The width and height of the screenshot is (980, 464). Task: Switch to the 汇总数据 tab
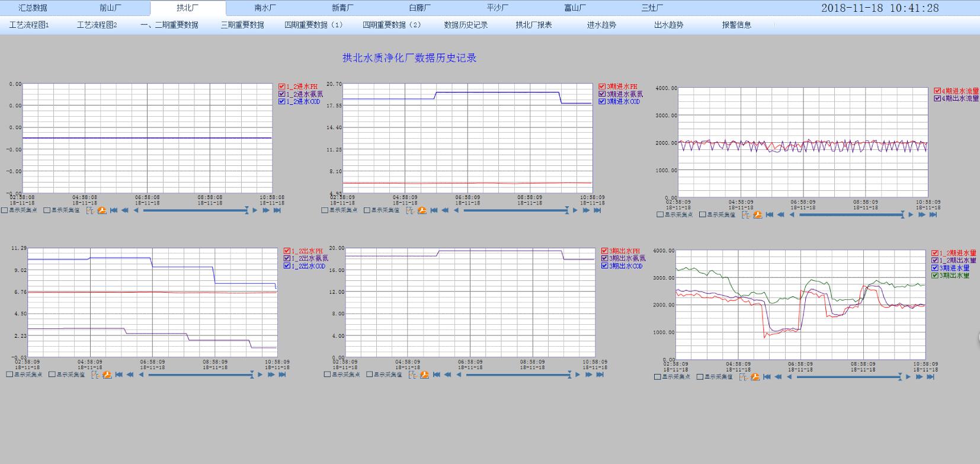click(33, 8)
